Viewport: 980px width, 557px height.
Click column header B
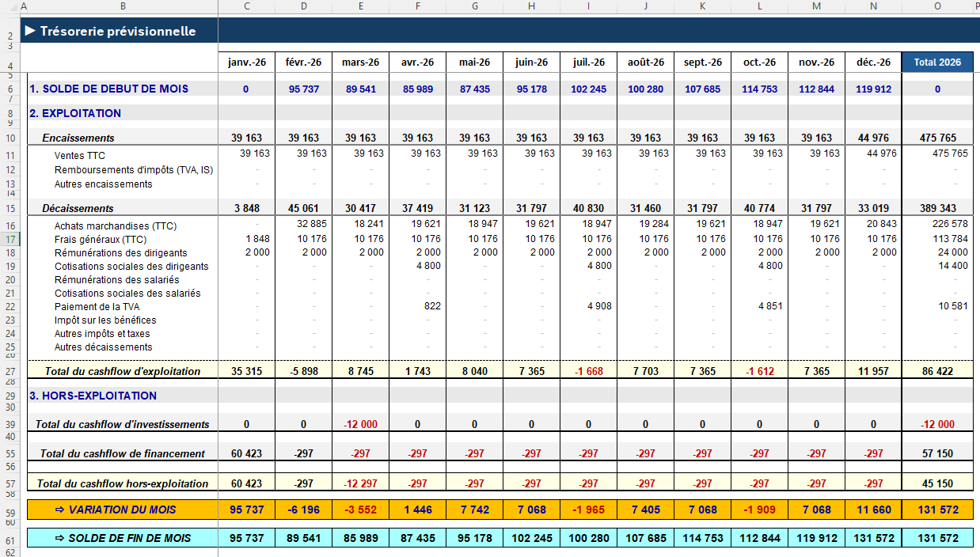(123, 6)
